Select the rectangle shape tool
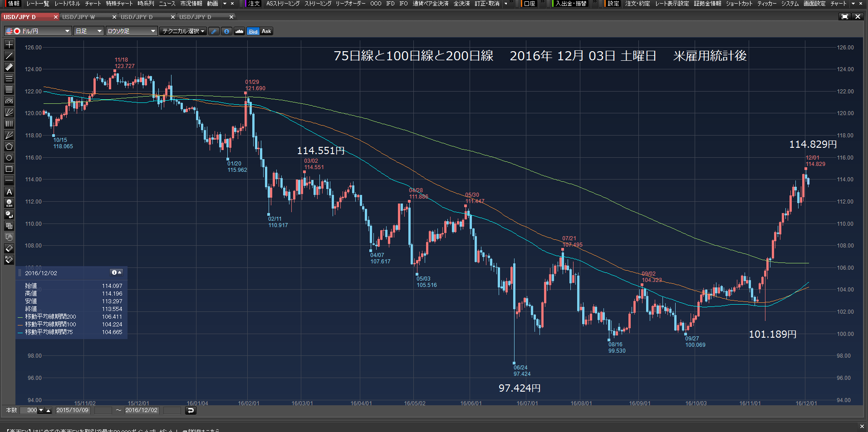This screenshot has width=868, height=432. pos(9,169)
